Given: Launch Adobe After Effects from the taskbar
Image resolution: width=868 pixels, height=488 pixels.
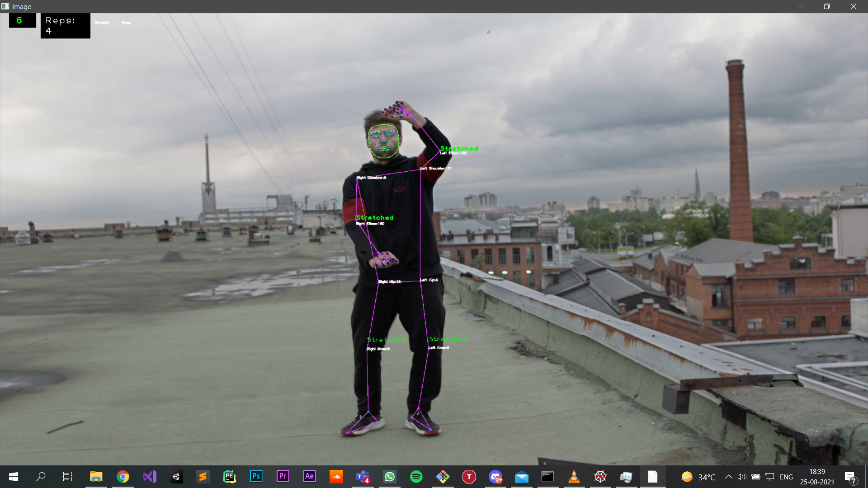Looking at the screenshot, I should [x=309, y=477].
